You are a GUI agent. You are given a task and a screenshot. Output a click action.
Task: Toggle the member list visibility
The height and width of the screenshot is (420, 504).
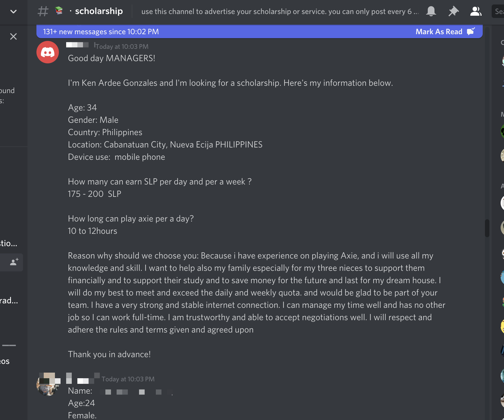point(476,11)
